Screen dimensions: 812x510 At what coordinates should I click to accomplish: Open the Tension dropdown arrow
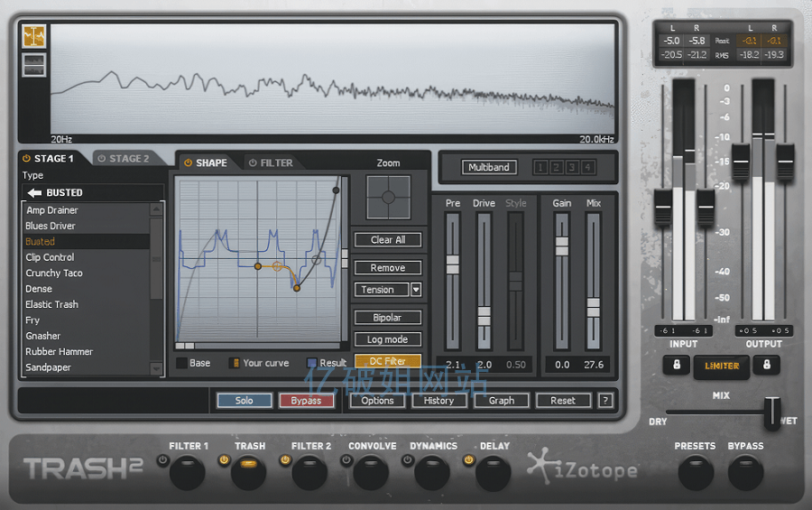pyautogui.click(x=416, y=290)
